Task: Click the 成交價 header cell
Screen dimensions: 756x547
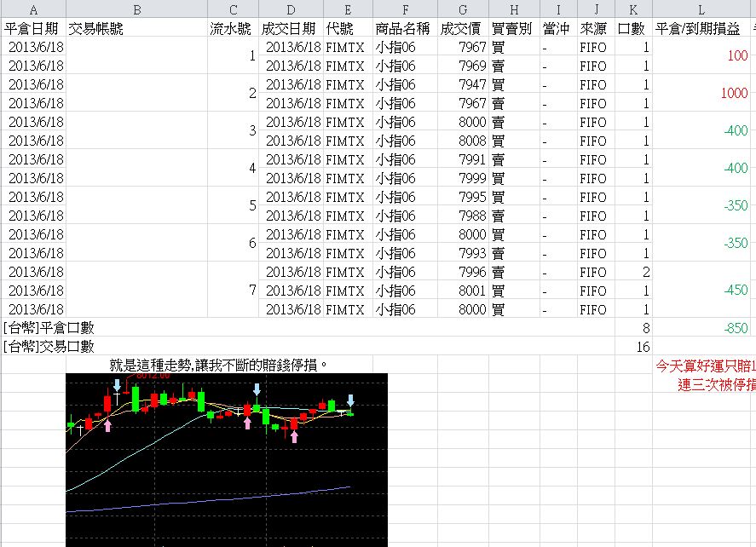Action: click(464, 28)
